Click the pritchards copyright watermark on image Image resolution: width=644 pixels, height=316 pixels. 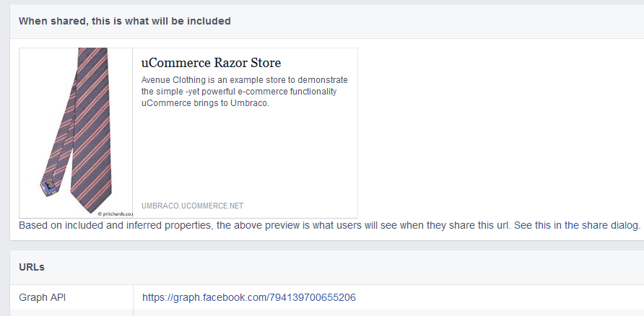(x=116, y=214)
